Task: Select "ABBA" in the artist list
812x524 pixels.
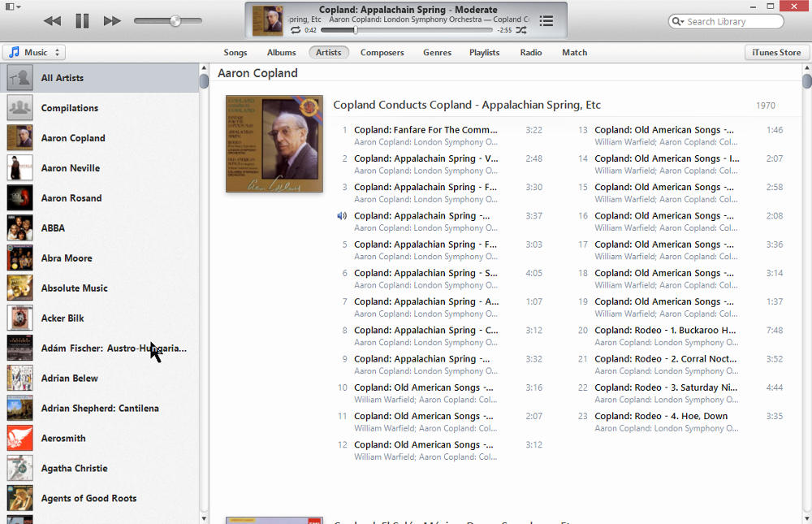Action: (x=53, y=228)
